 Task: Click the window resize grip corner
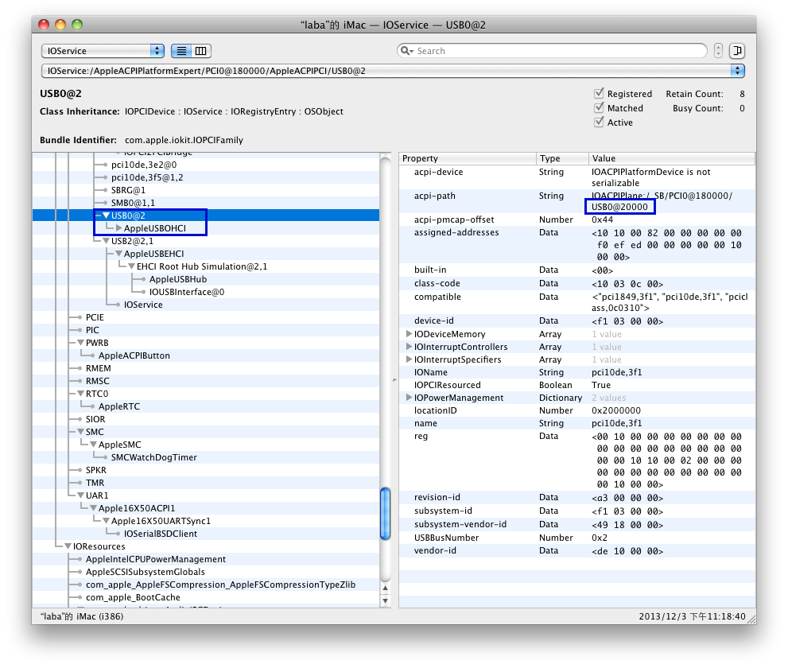751,619
